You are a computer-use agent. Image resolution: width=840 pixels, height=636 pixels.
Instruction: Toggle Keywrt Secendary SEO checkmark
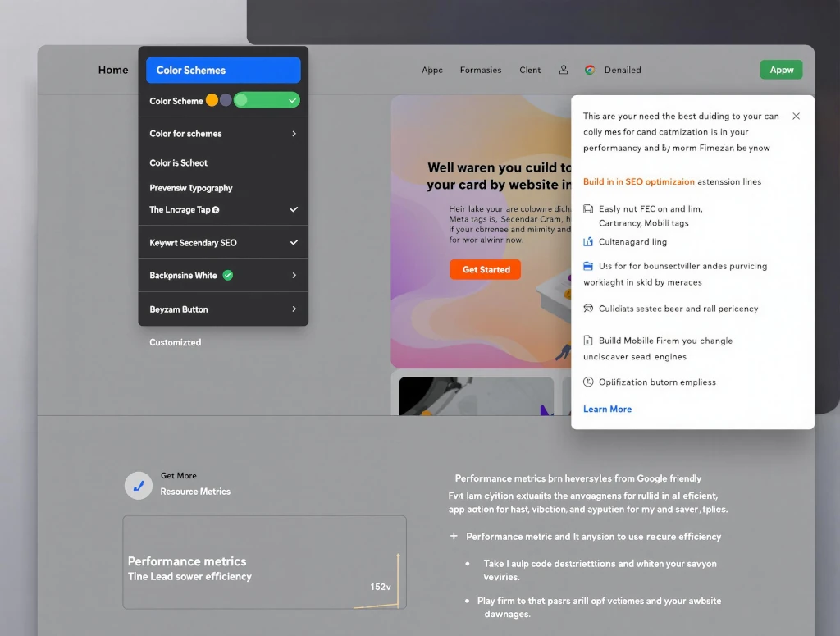[x=294, y=242]
